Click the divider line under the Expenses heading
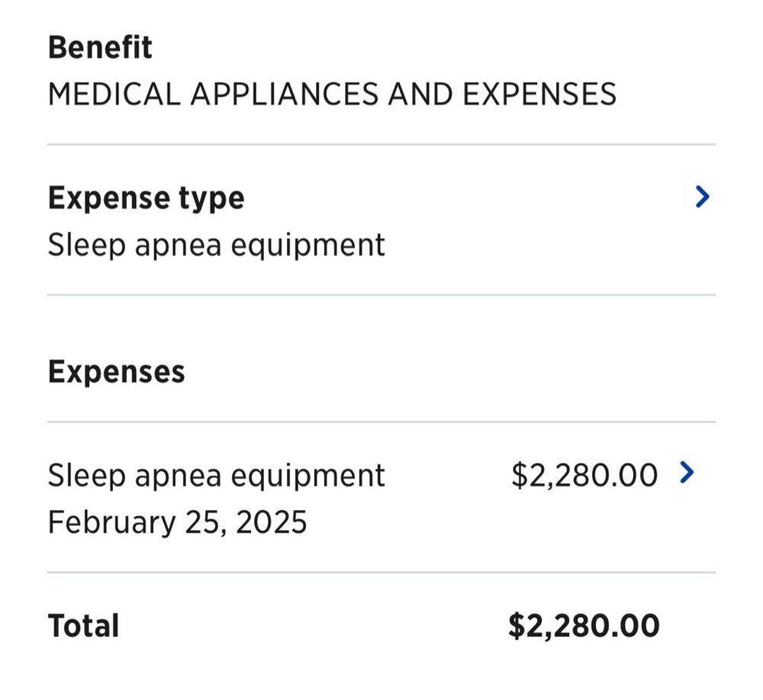The width and height of the screenshot is (763, 700). pos(381,422)
